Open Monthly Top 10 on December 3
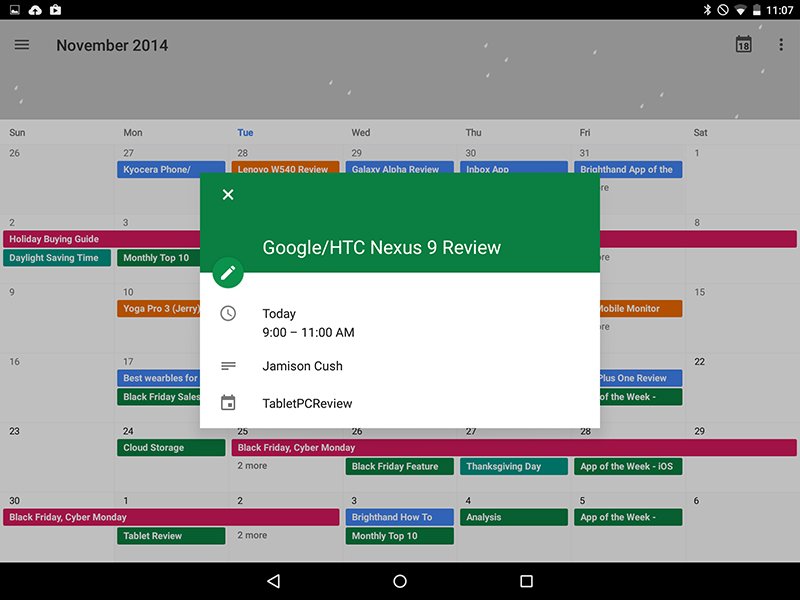 tap(399, 536)
